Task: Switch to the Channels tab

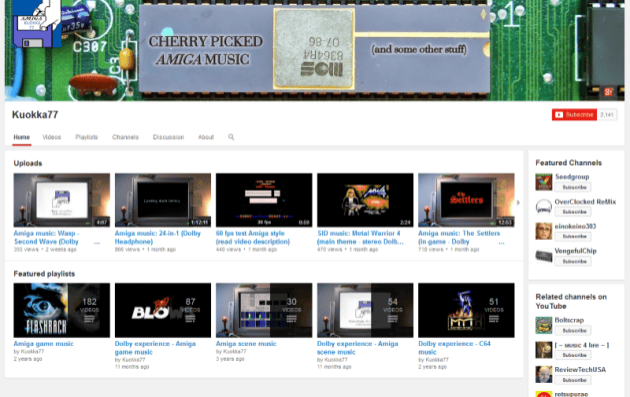Action: 125,137
